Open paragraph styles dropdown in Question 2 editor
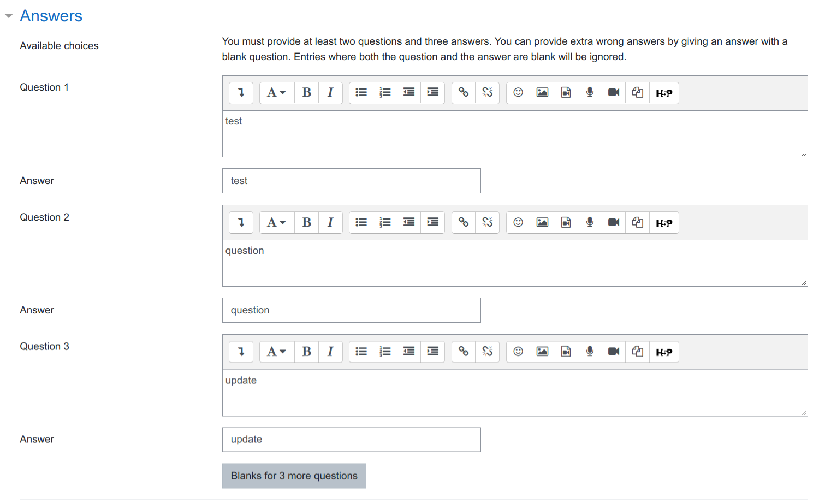This screenshot has height=504, width=831. [x=276, y=222]
